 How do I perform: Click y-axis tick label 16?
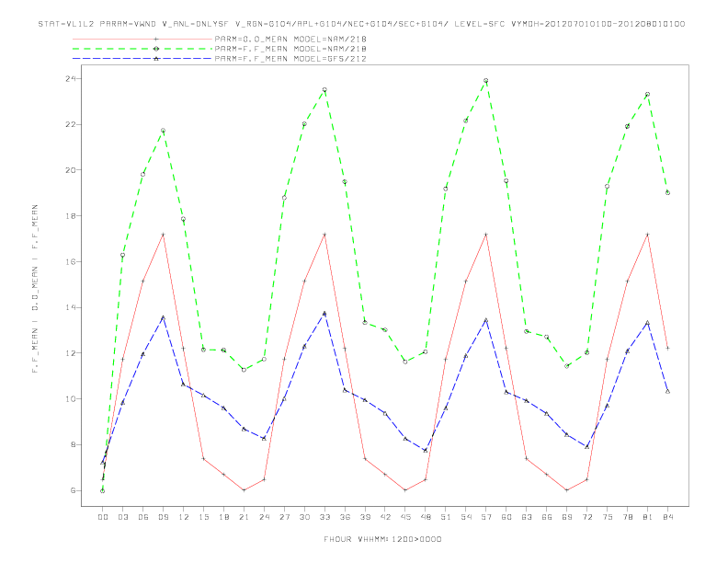(x=71, y=261)
